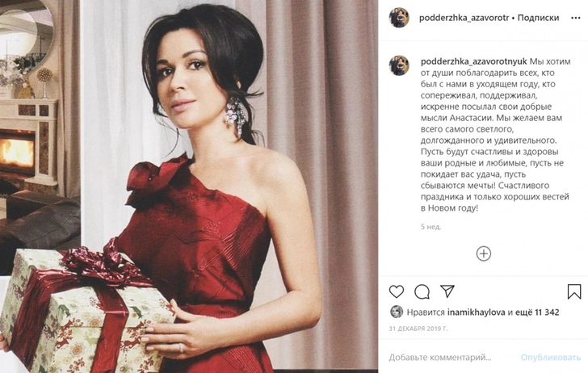Screen dimensions: 588x373
Task: Like the post with the heart icon
Action: (x=397, y=291)
